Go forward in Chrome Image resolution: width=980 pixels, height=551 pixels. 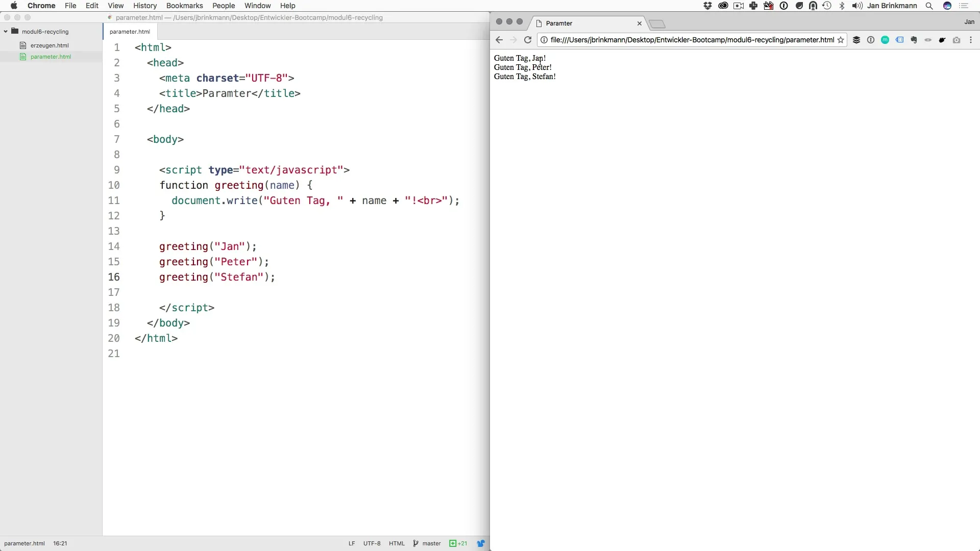(513, 40)
